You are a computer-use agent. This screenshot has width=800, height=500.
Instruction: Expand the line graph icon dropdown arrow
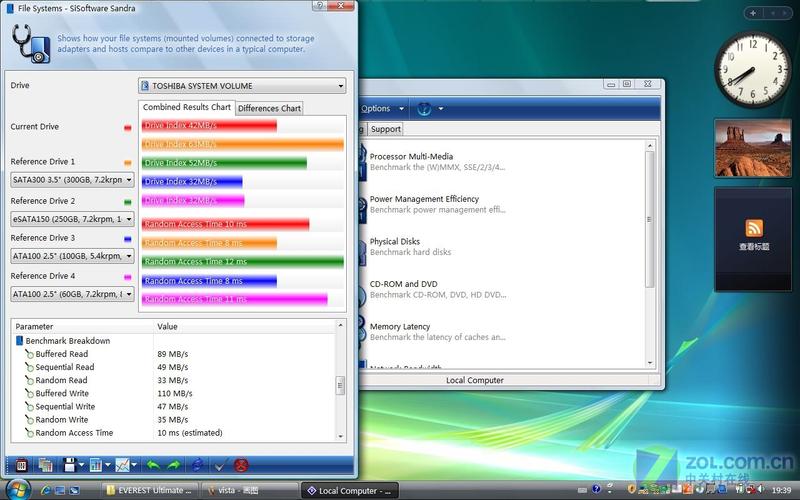(134, 465)
